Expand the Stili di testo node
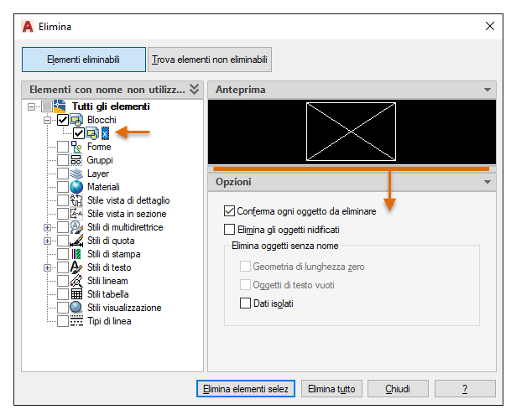511x420 pixels. tap(47, 267)
